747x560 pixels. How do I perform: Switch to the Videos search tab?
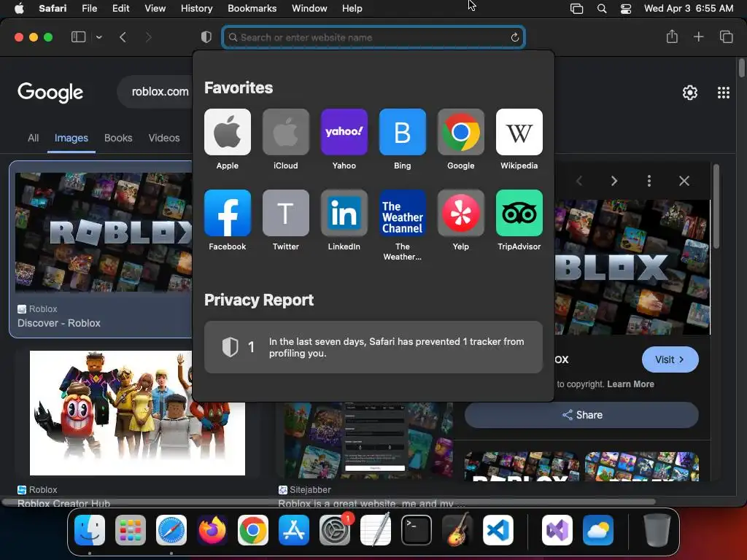[x=164, y=138]
